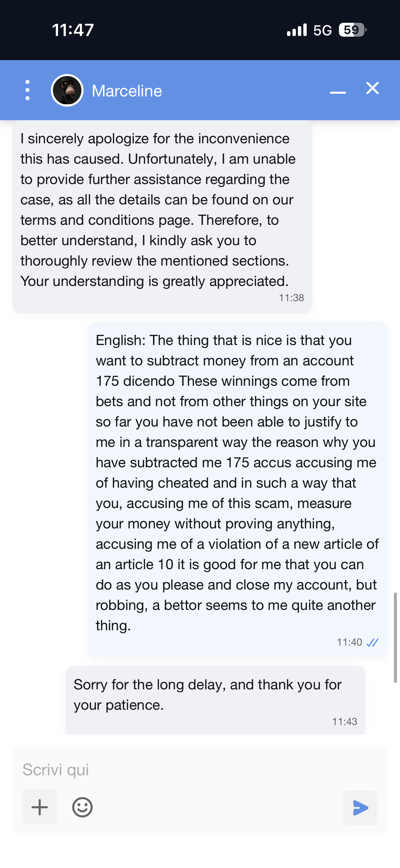Tap the battery level indicator
400x868 pixels.
point(352,30)
